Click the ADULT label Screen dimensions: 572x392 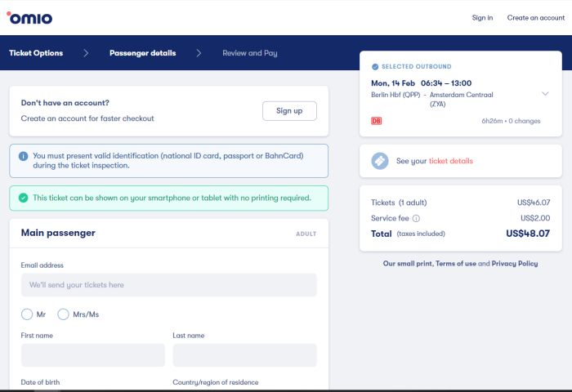point(306,234)
